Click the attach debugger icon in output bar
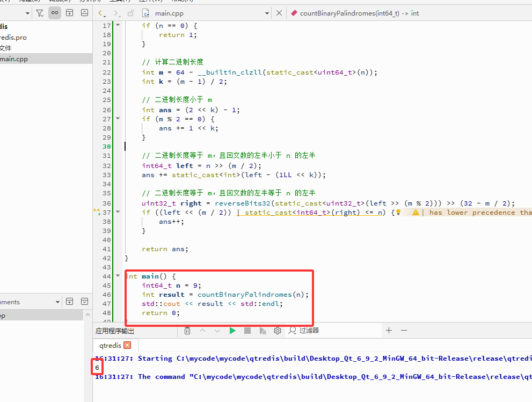This screenshot has width=532, height=402. [263, 331]
